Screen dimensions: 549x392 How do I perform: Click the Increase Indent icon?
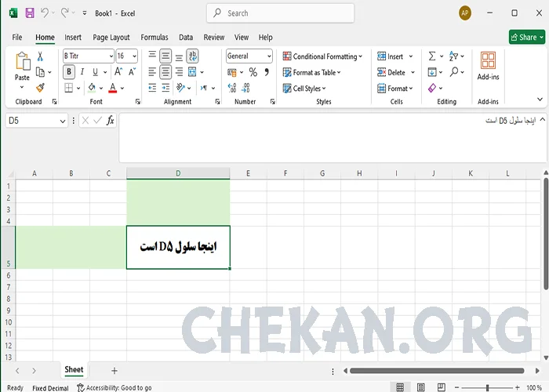click(x=165, y=88)
